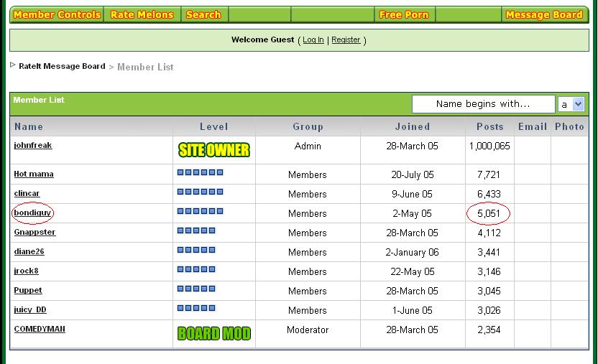Open the Member Controls menu

tap(57, 14)
